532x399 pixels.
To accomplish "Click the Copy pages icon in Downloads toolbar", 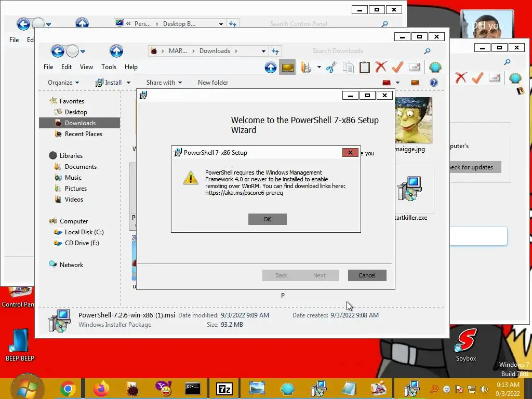I will (x=348, y=67).
